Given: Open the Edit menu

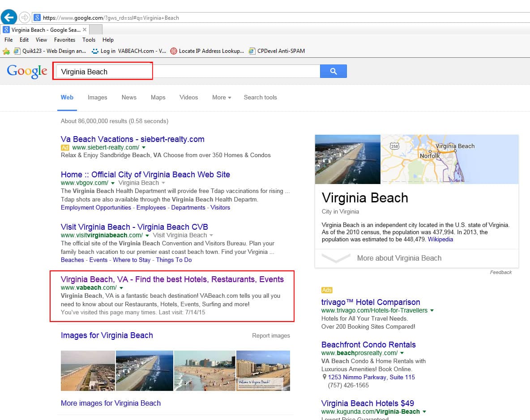Looking at the screenshot, I should tap(24, 40).
